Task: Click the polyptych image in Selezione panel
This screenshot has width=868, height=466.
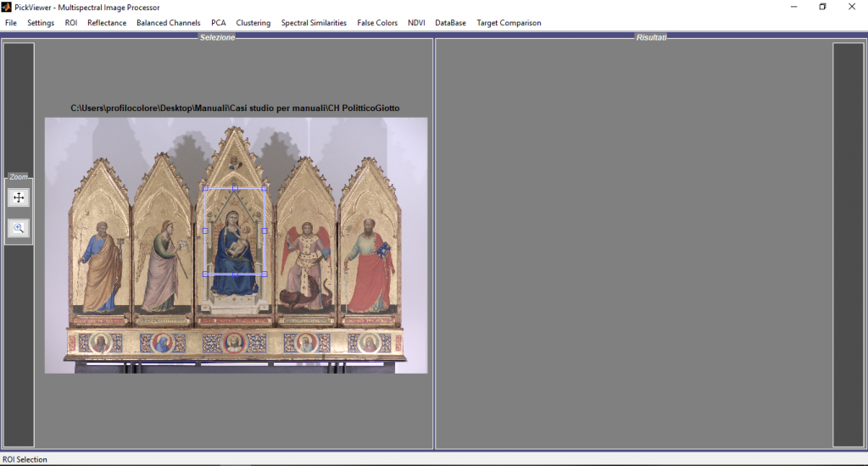Action: click(236, 245)
